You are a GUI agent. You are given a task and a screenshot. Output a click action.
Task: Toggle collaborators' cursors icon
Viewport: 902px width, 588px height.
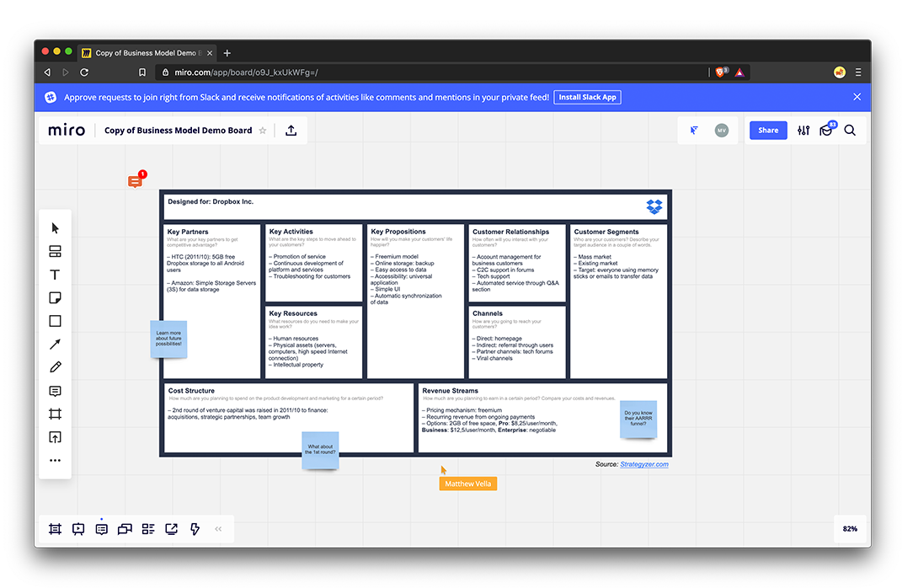(694, 131)
